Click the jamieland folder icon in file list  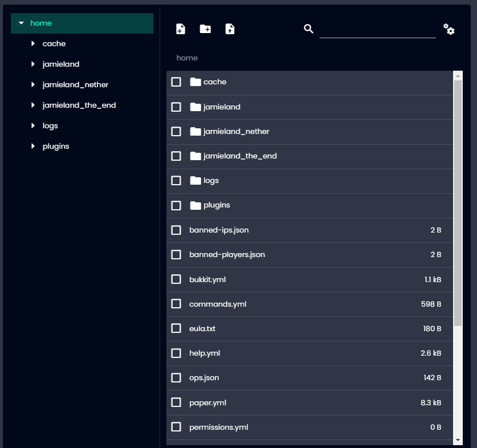[195, 107]
